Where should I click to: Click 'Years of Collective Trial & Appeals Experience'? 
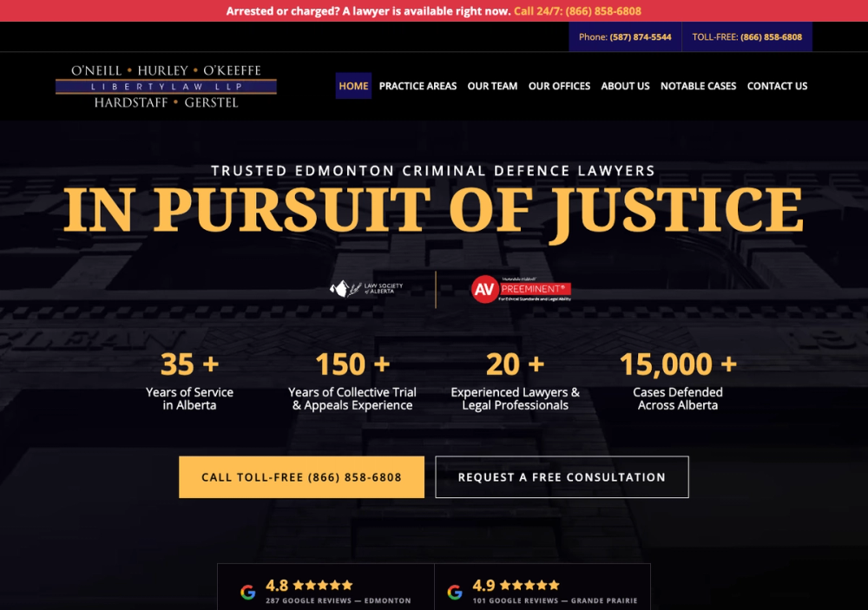[352, 398]
